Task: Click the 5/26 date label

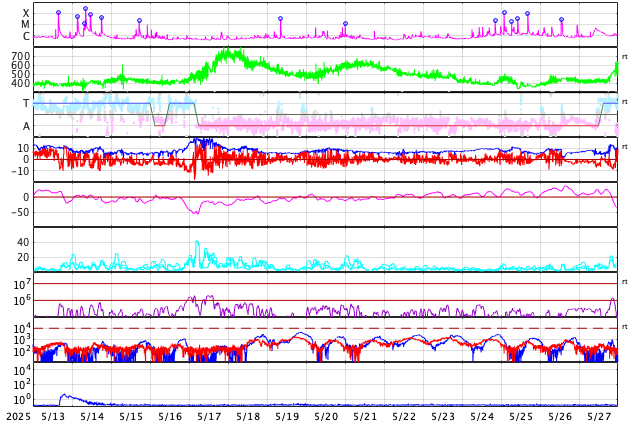Action: [560, 416]
